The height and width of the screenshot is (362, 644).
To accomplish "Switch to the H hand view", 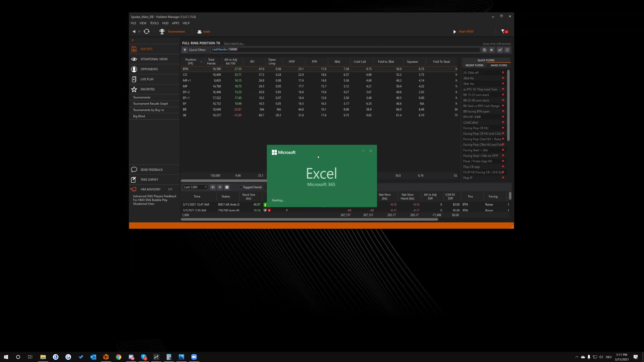I will coord(220,187).
